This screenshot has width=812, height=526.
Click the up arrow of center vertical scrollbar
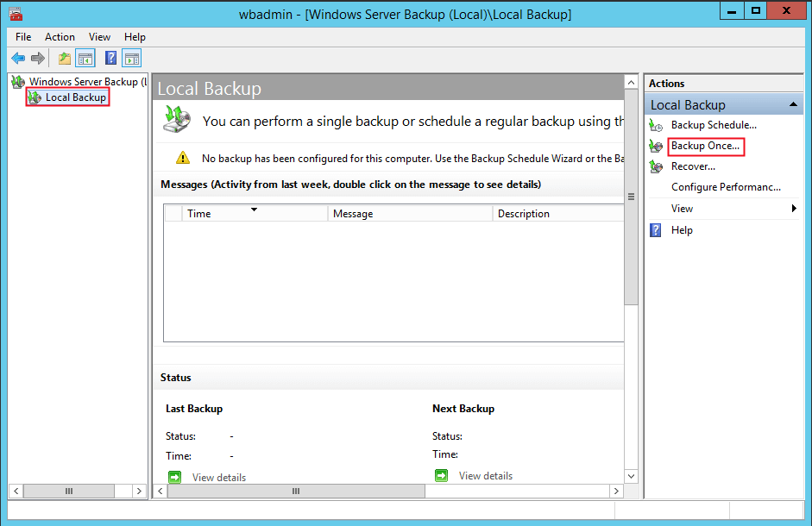point(631,82)
